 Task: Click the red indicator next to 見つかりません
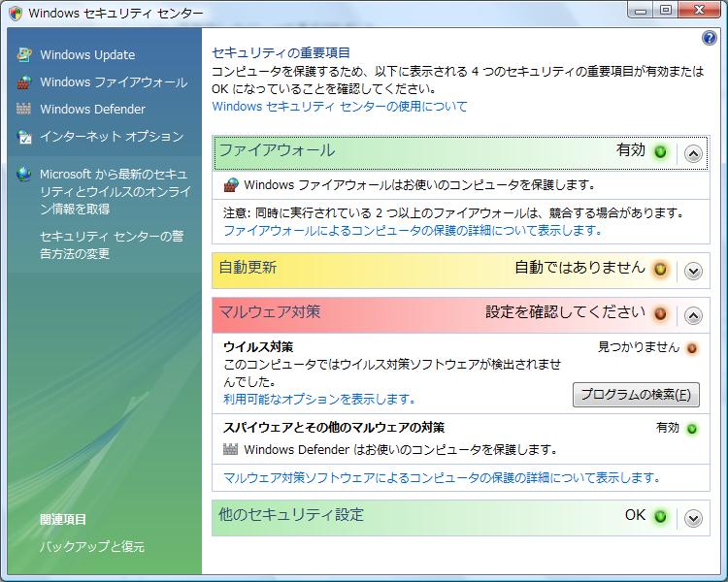point(692,348)
